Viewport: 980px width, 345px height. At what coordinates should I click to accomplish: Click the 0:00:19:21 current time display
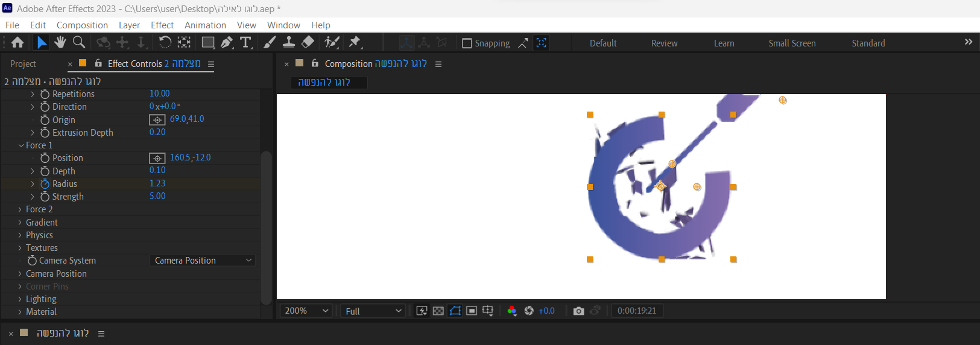636,311
